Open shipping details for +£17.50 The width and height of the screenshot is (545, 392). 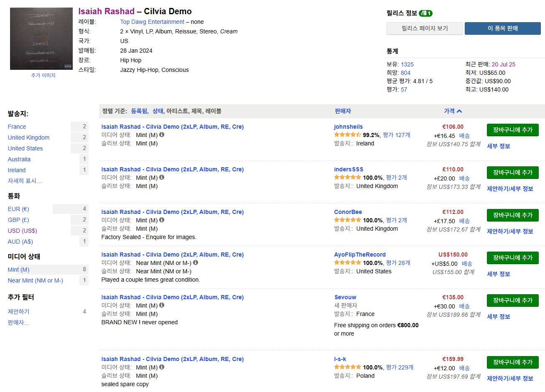pyautogui.click(x=464, y=221)
